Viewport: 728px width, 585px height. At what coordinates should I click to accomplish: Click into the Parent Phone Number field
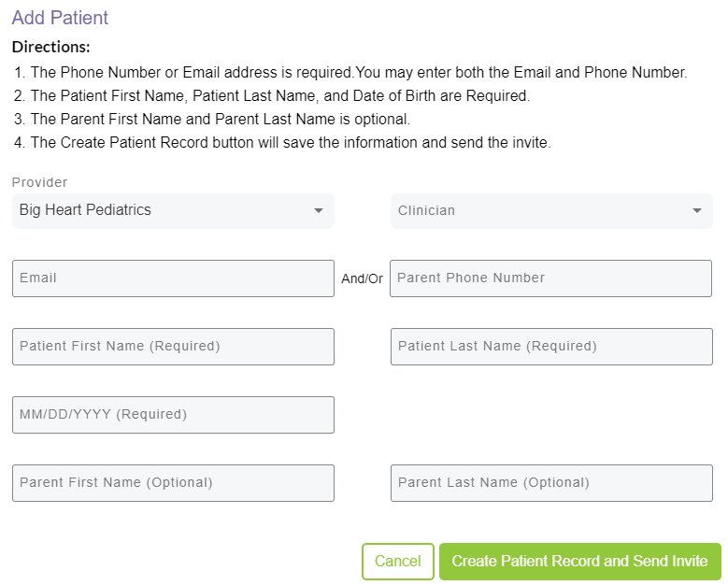[x=550, y=278]
